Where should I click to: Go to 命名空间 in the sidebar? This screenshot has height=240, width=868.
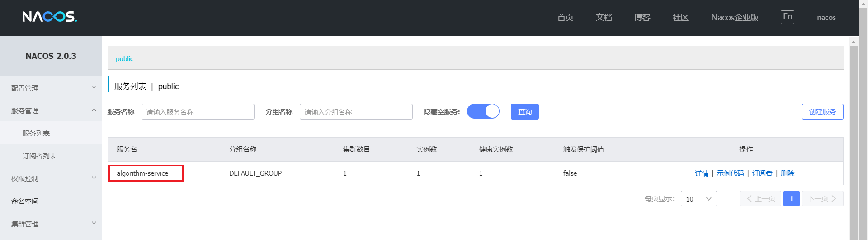25,201
